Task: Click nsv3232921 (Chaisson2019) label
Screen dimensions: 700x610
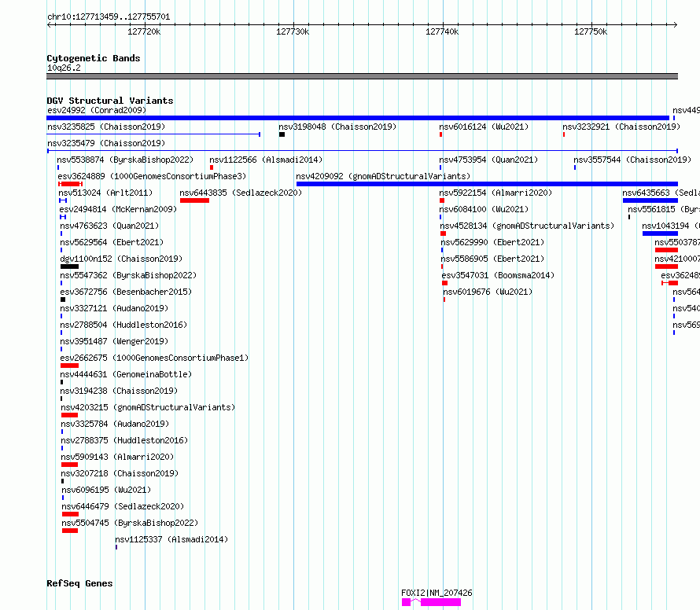Action: pos(621,127)
